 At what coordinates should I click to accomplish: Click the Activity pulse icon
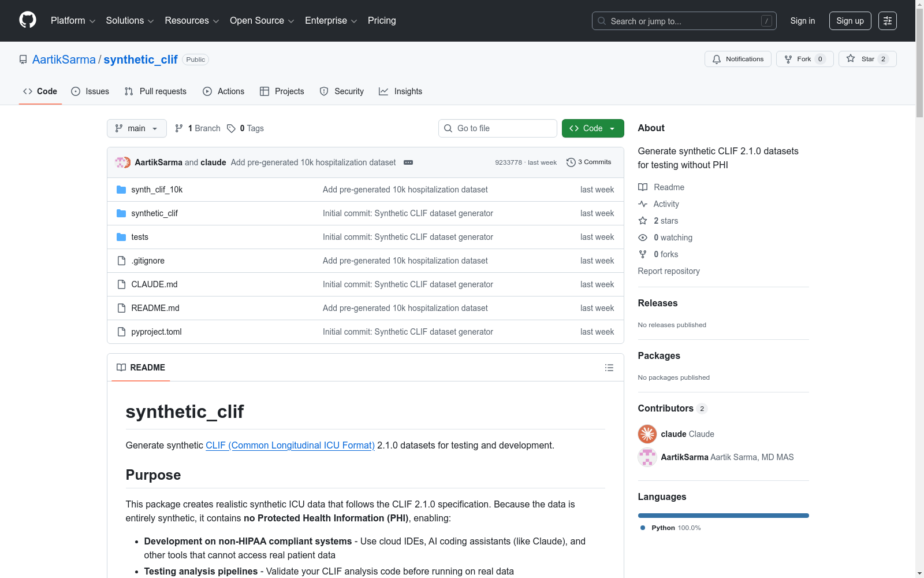tap(643, 204)
